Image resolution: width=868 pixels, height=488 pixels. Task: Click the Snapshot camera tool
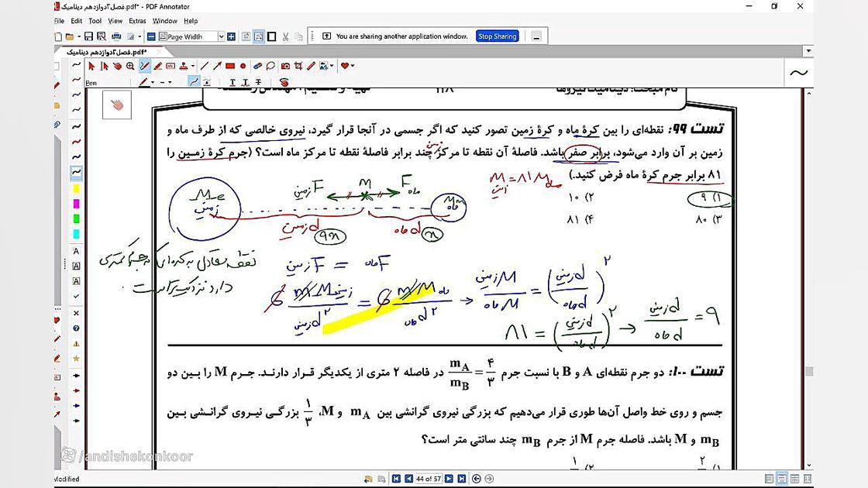tap(285, 67)
